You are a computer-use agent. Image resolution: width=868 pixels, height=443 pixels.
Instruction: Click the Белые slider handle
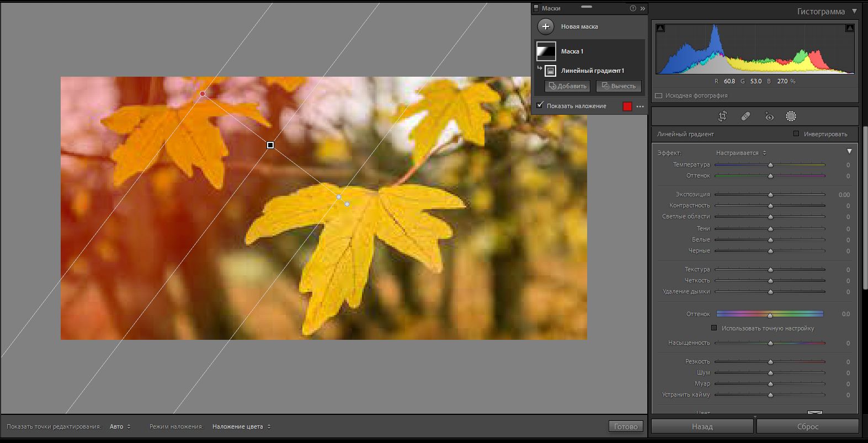click(x=770, y=240)
